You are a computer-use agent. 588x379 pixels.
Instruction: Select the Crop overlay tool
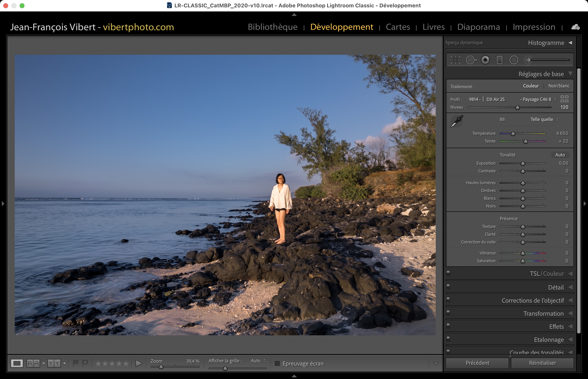[x=455, y=60]
